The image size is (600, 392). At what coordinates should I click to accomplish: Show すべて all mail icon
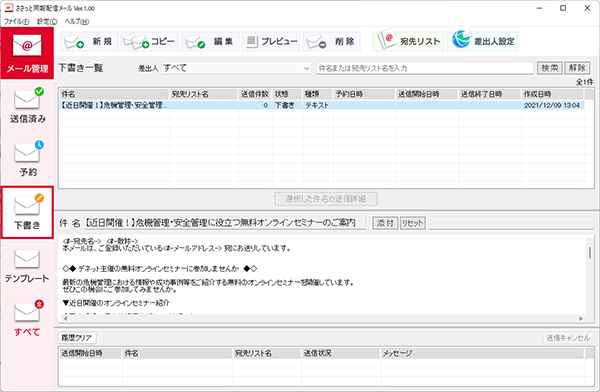tap(27, 318)
